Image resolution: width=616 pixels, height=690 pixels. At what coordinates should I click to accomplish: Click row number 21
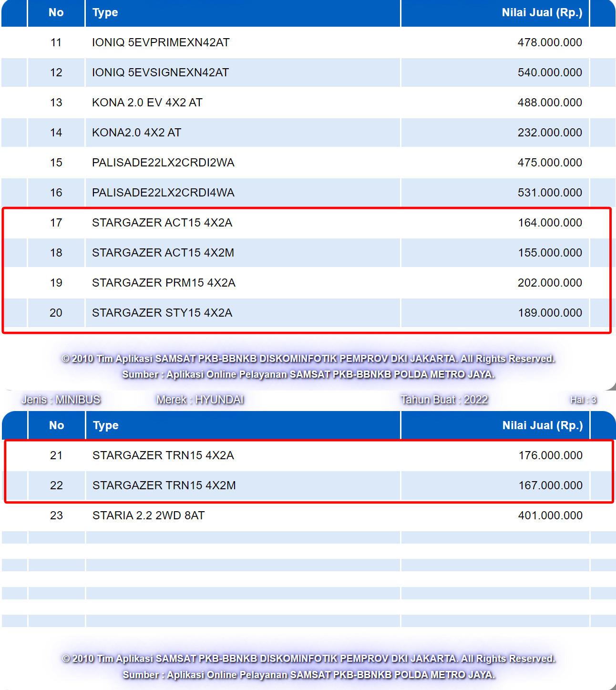tap(56, 455)
